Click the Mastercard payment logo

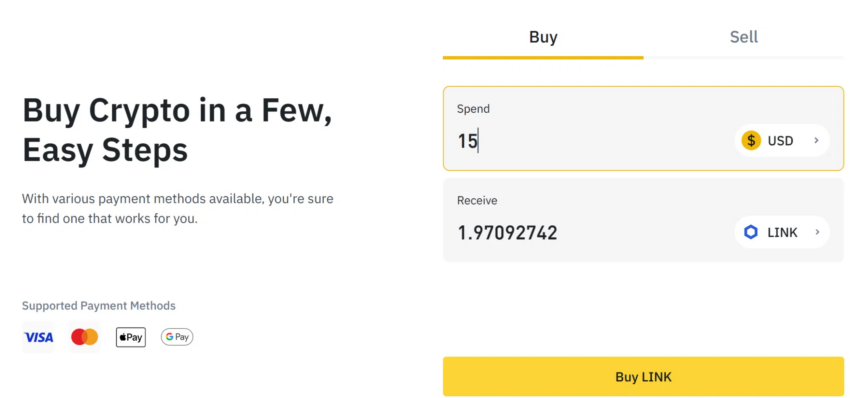pyautogui.click(x=85, y=337)
